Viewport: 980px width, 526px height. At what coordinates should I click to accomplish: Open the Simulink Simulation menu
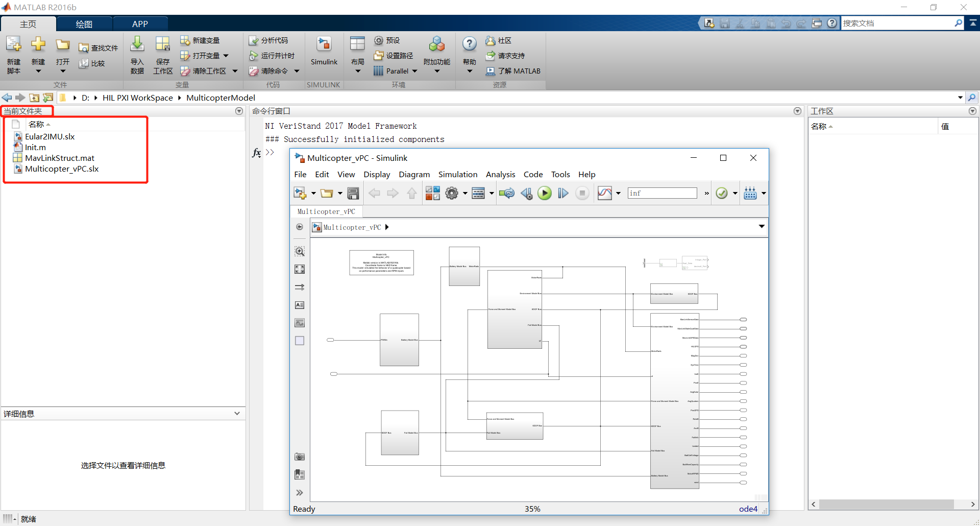point(458,174)
